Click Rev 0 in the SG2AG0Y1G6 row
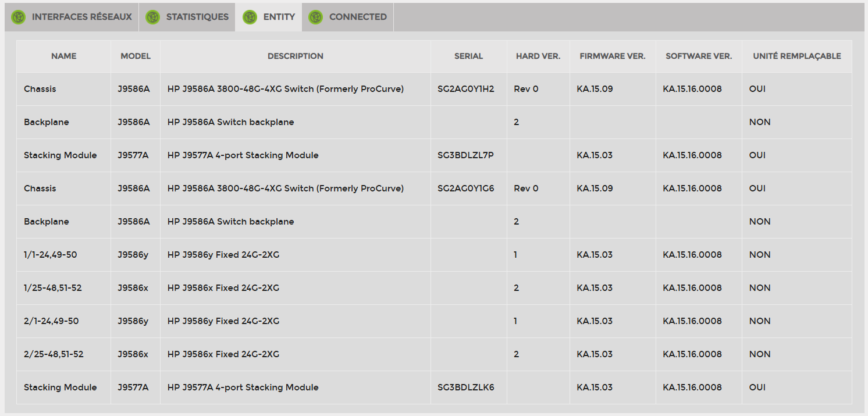The height and width of the screenshot is (416, 868). [527, 189]
